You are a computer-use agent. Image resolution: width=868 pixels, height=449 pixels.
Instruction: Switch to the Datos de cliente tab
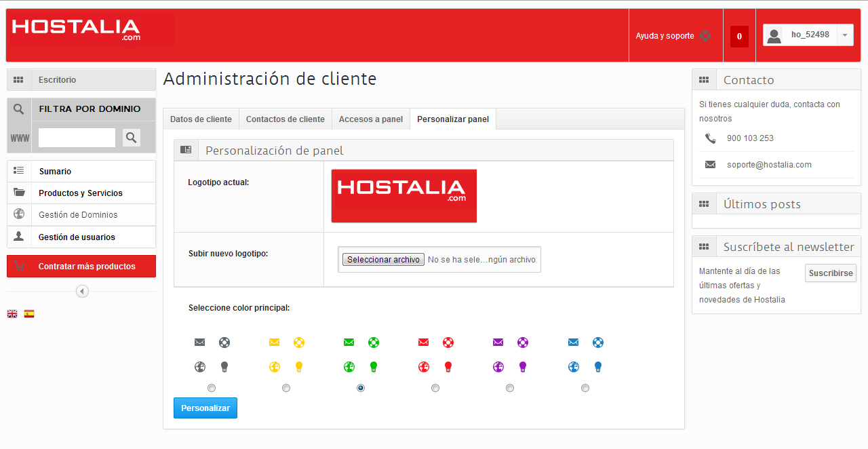[201, 119]
